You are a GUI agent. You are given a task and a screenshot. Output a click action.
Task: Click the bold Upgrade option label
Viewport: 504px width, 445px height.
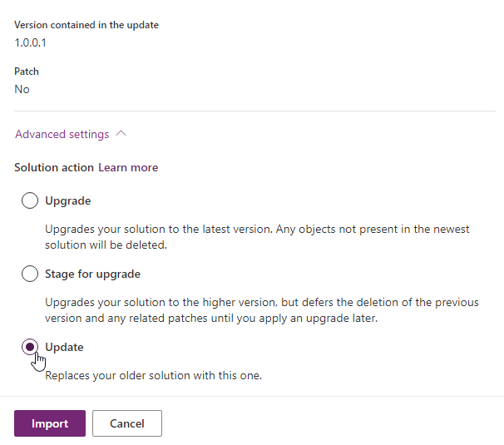[68, 200]
